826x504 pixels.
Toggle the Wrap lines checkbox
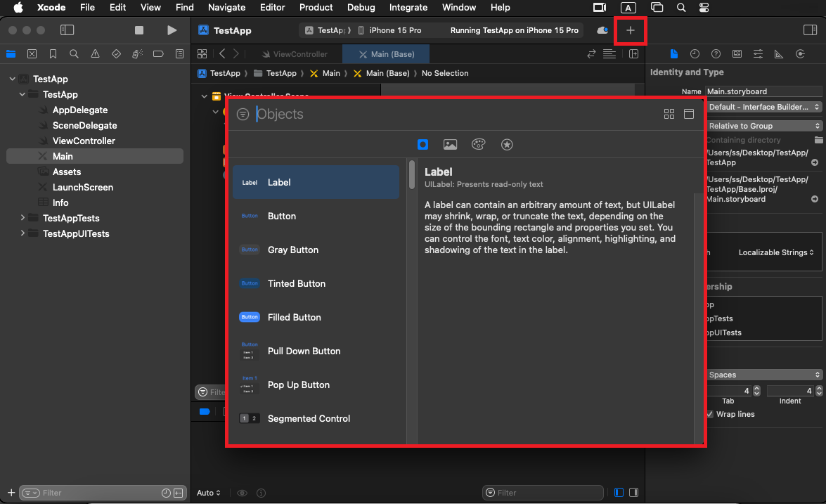[x=710, y=414]
